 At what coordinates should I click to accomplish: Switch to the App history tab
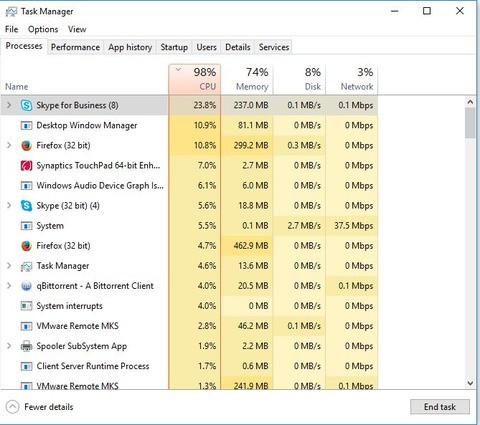click(130, 47)
